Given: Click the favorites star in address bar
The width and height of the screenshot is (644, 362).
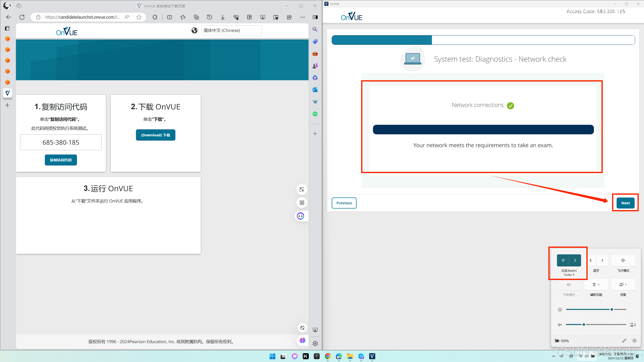Looking at the screenshot, I should (x=139, y=17).
